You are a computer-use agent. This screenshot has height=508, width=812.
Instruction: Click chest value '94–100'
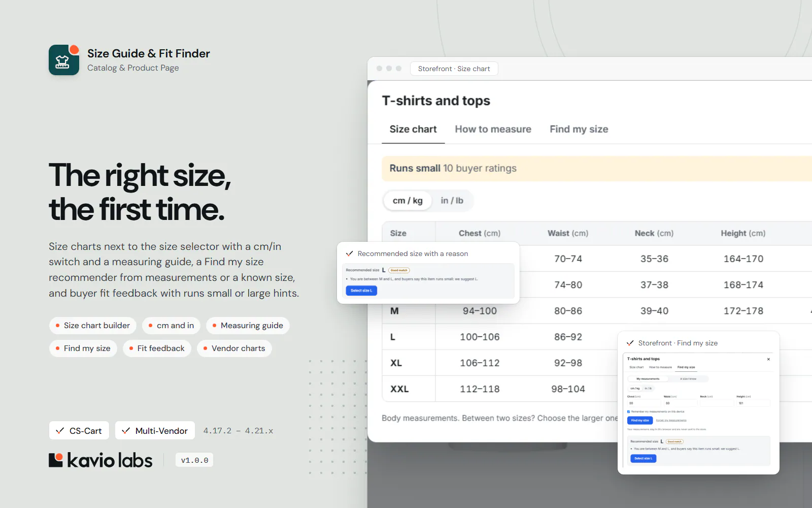point(480,311)
